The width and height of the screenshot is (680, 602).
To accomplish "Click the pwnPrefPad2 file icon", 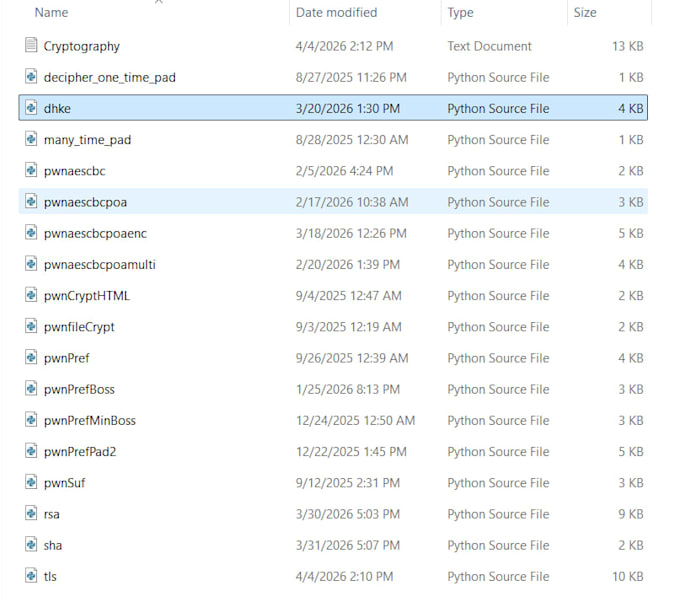I will [x=31, y=451].
